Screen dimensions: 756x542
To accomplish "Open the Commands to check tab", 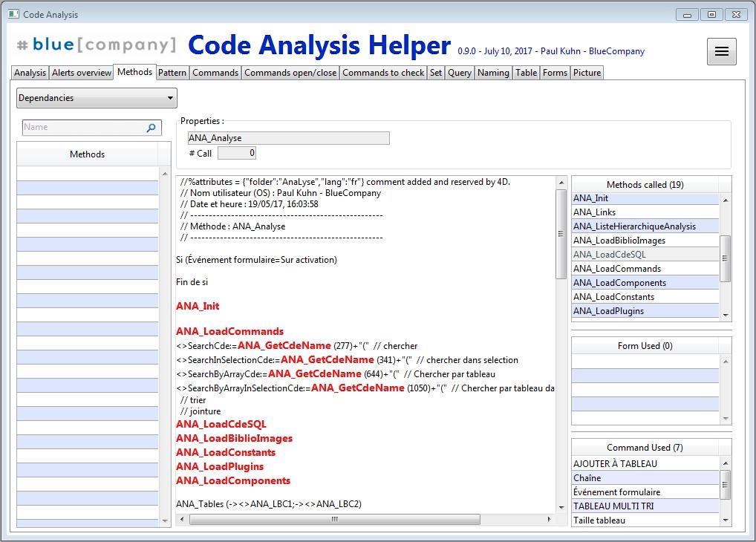I will pos(383,73).
